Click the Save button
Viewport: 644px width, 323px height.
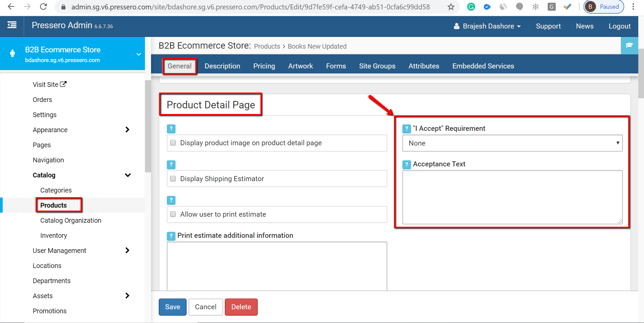click(172, 307)
